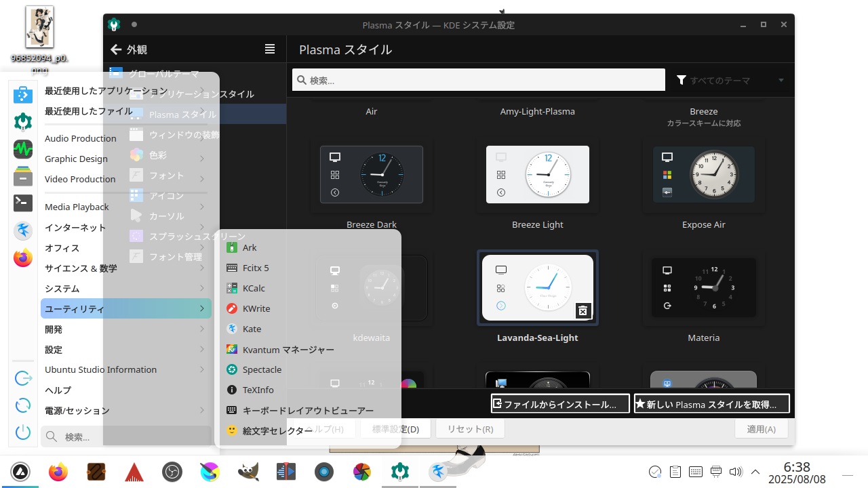Select the ユーティリティ menu category

coord(126,308)
